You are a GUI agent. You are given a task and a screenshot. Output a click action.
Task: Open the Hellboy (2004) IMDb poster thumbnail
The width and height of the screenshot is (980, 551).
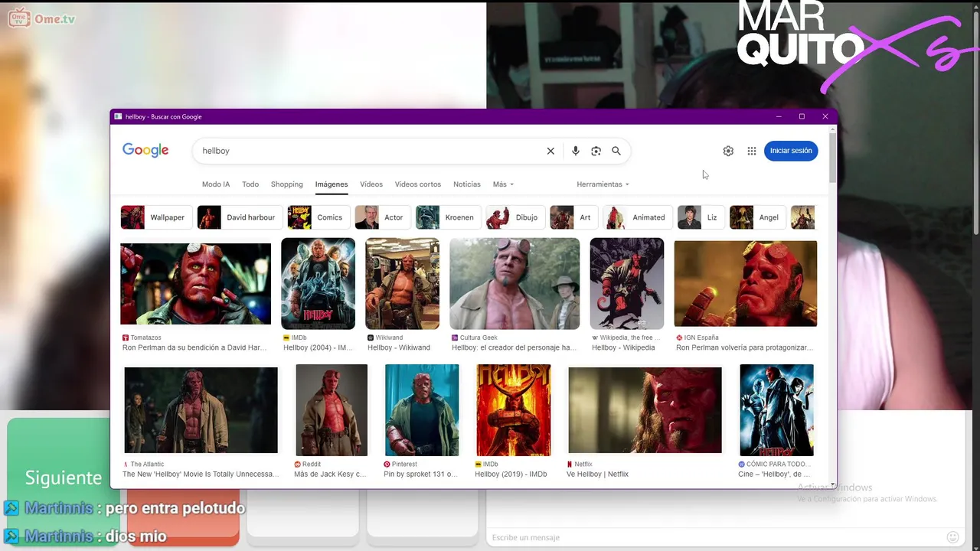(318, 283)
